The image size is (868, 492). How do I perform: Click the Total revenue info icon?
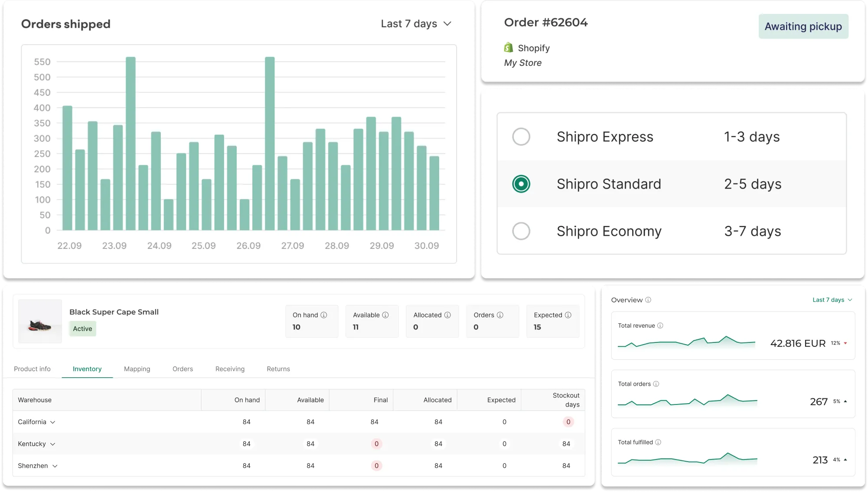click(x=660, y=326)
